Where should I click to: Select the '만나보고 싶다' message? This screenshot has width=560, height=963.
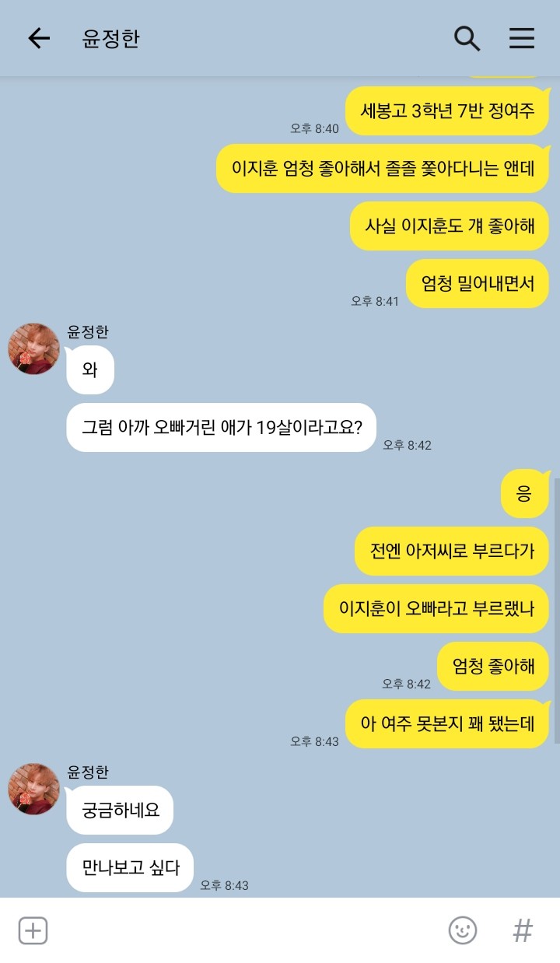(x=130, y=867)
